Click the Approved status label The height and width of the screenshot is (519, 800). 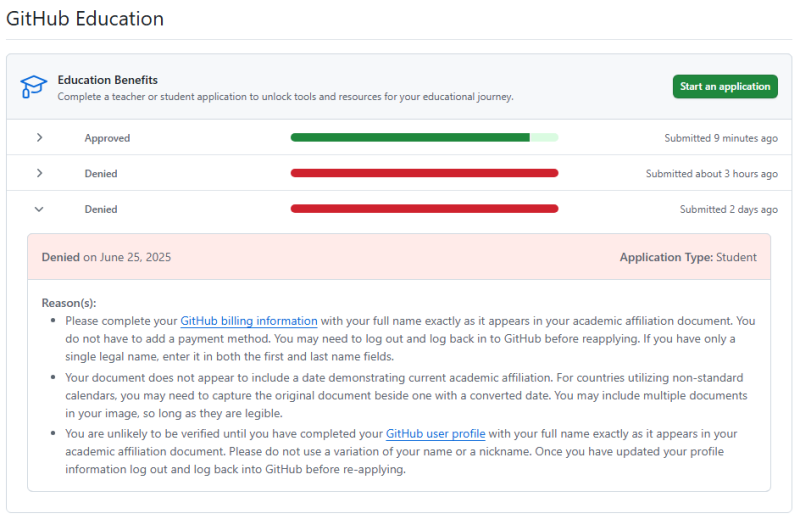(x=107, y=138)
